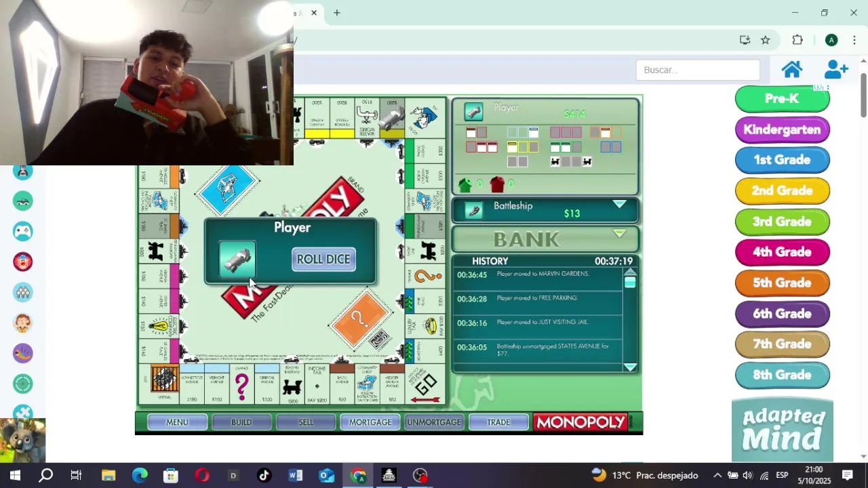Go to site home via house icon

(x=792, y=69)
